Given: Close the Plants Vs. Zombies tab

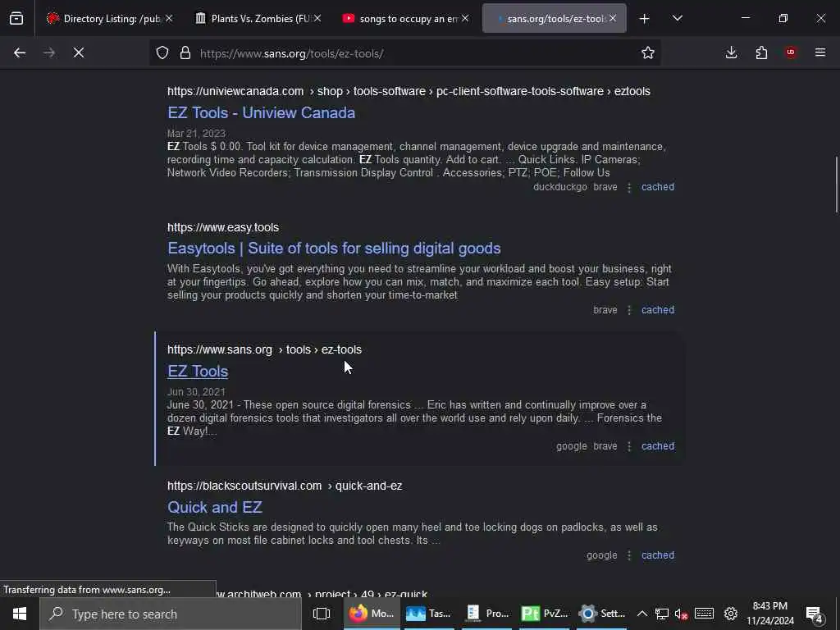Looking at the screenshot, I should click(x=317, y=19).
